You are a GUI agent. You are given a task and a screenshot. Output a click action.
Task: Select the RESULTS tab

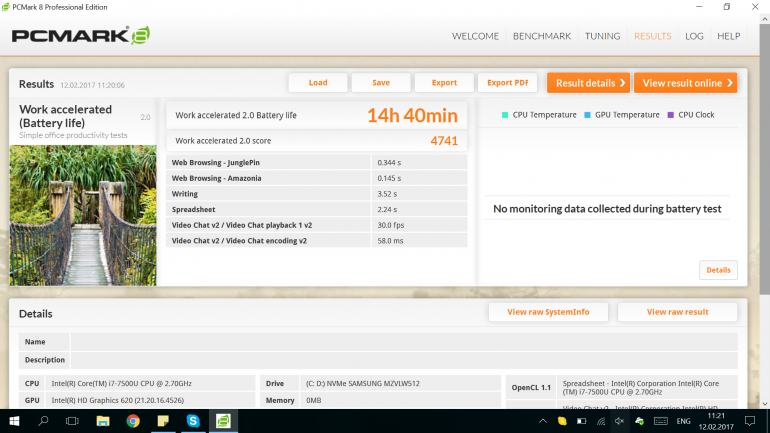tap(652, 36)
